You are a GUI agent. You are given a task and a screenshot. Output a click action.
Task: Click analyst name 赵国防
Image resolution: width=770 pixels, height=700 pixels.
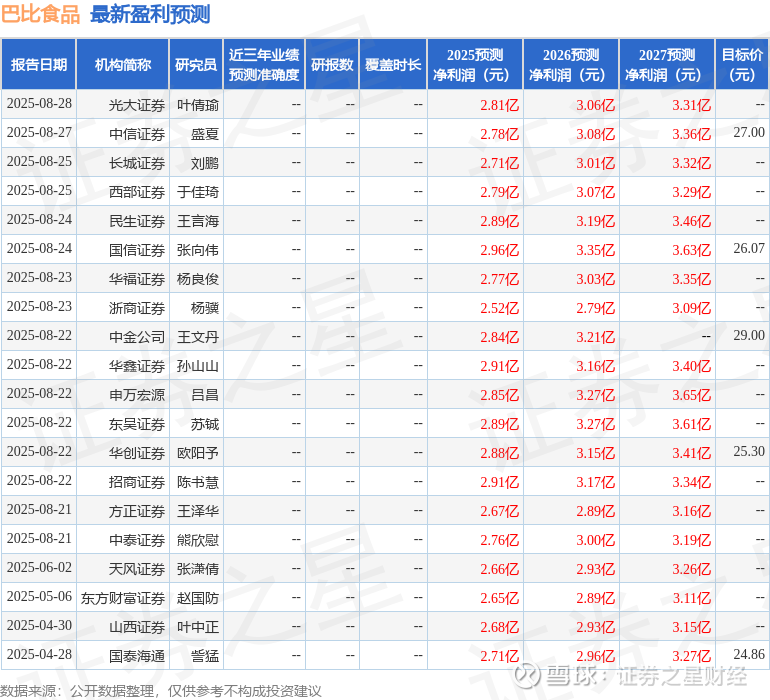pyautogui.click(x=197, y=598)
